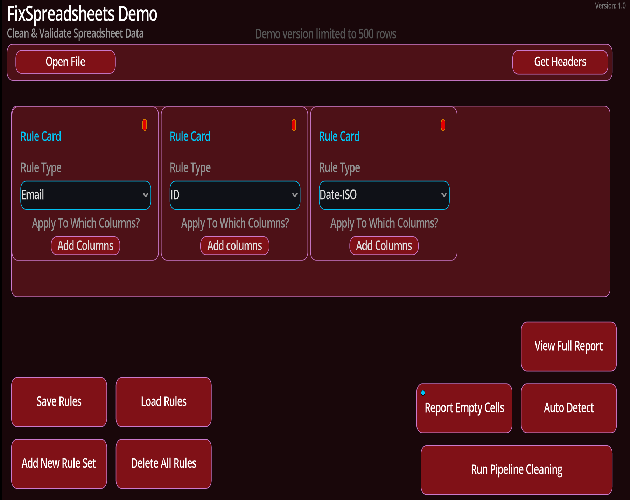The height and width of the screenshot is (500, 630).
Task: Open the Email rule type dropdown
Action: [86, 195]
